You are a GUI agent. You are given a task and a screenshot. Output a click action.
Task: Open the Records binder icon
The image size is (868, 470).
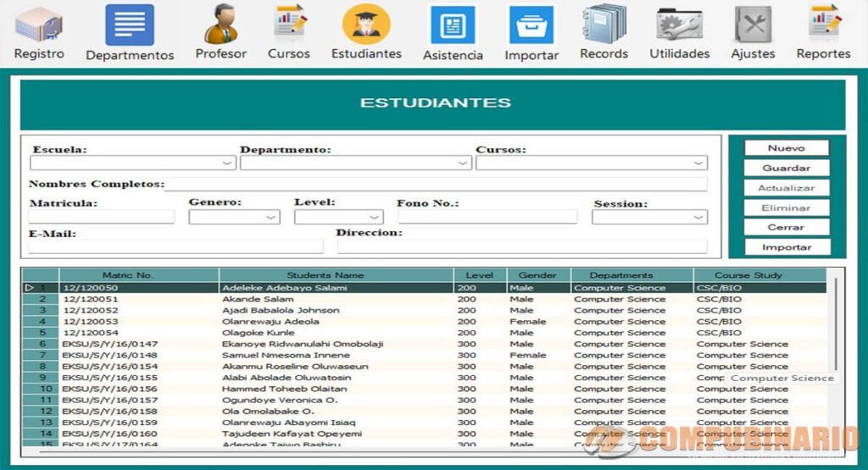pyautogui.click(x=604, y=24)
